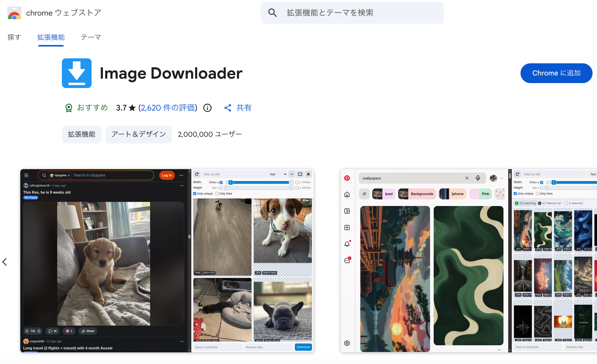Open the rating info icon
597x364 pixels.
pos(207,108)
